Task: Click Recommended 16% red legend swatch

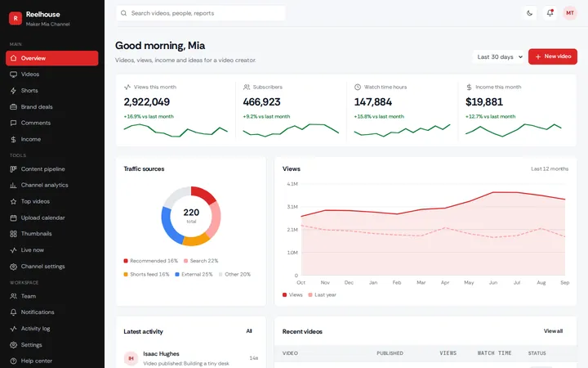Action: coord(126,261)
